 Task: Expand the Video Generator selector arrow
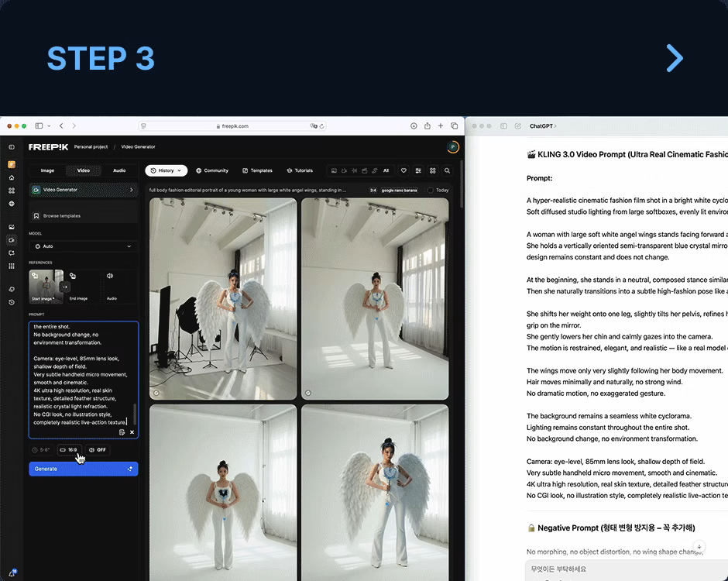pos(132,190)
